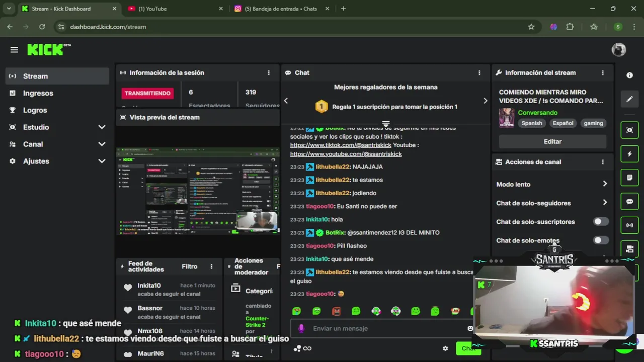644x362 pixels.
Task: Open Información del stream options menu
Action: coord(602,73)
